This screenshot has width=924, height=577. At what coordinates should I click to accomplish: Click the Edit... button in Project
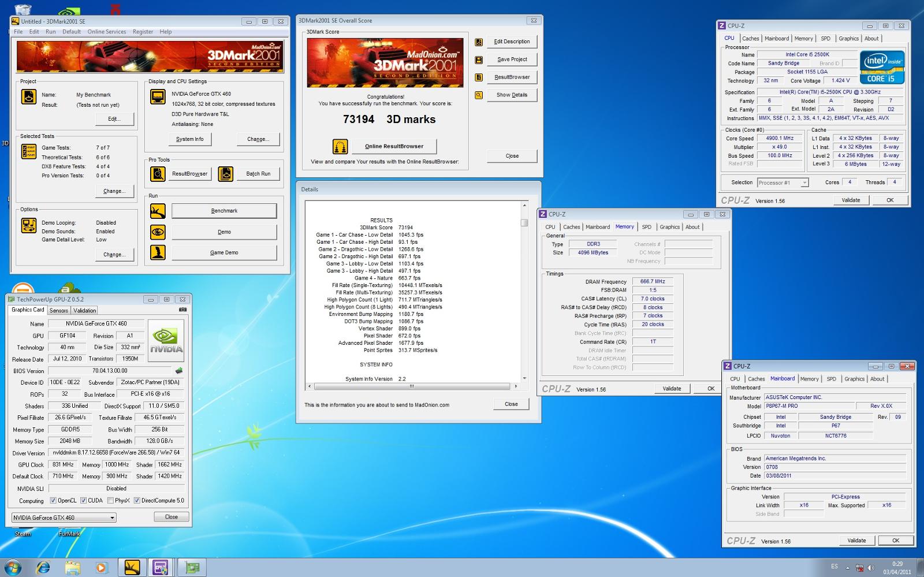(114, 119)
